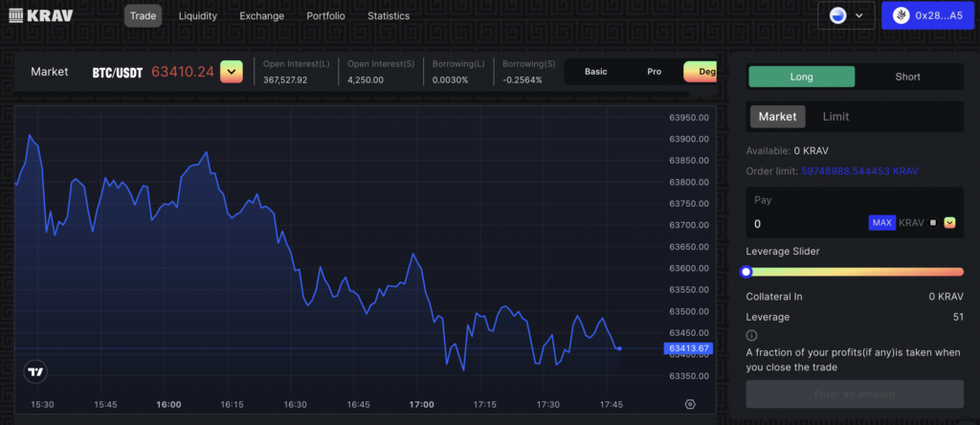Select the Long position toggle
The width and height of the screenshot is (980, 425).
click(x=801, y=77)
